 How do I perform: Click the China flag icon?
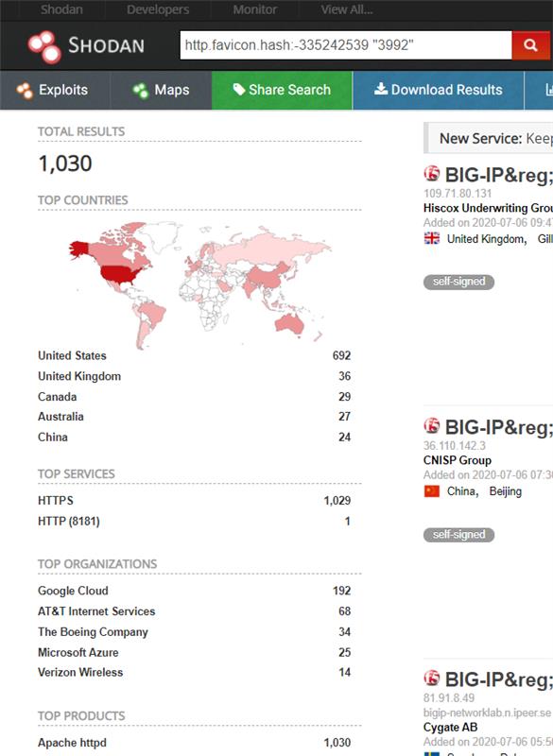(x=431, y=490)
